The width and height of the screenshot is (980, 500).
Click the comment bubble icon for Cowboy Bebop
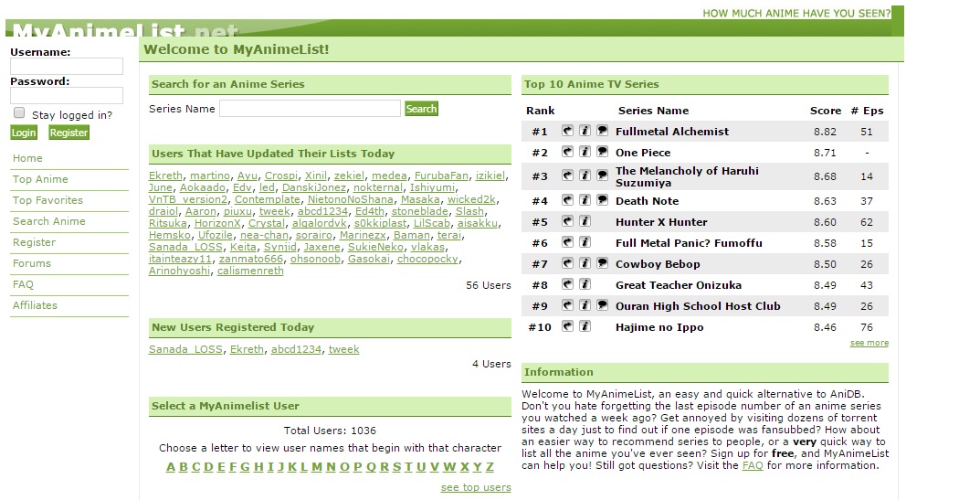(603, 263)
